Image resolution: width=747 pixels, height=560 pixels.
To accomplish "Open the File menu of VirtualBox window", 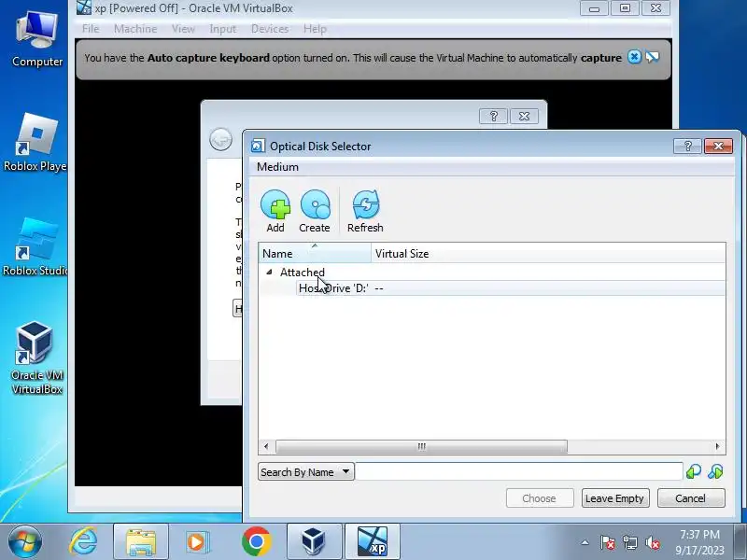I will click(91, 29).
